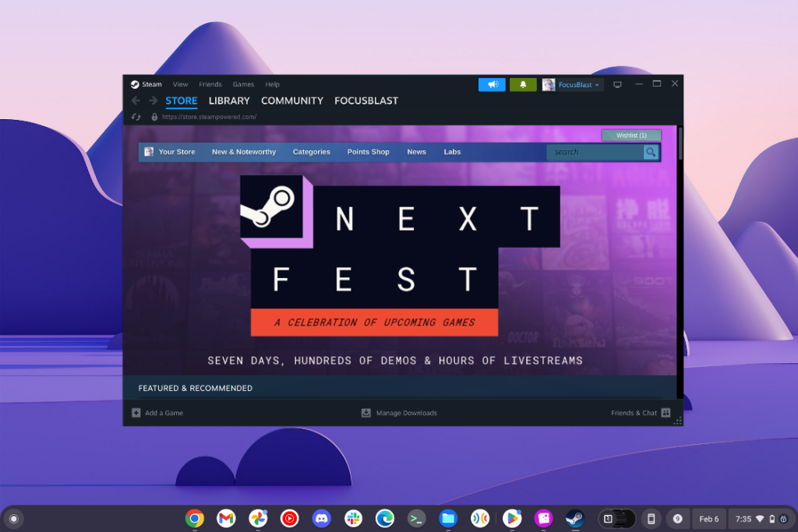Click the Wishlist (1) button
798x532 pixels.
631,136
